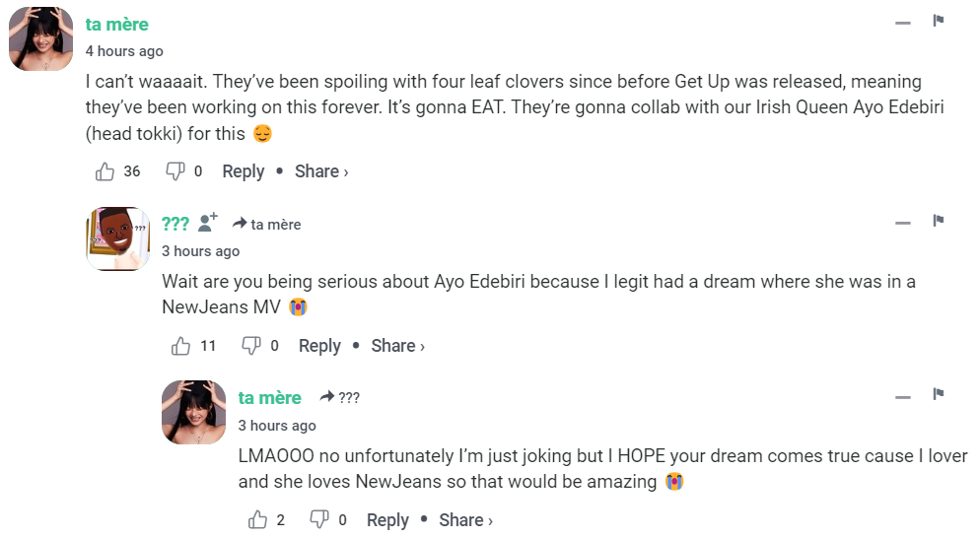Upvote the ??? user's dream comment
Image resolution: width=980 pixels, height=539 pixels.
181,346
